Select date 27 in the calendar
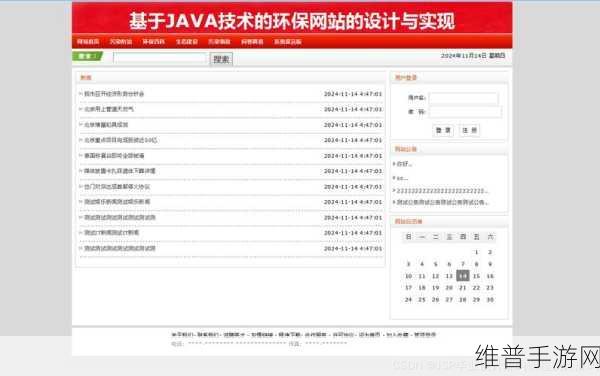Viewport: 600px width, 376px height. coord(449,300)
